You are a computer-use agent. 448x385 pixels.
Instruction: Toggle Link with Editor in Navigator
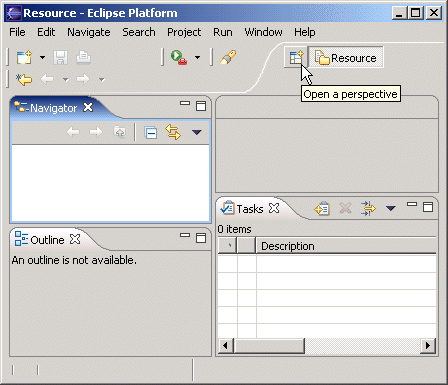(x=173, y=132)
